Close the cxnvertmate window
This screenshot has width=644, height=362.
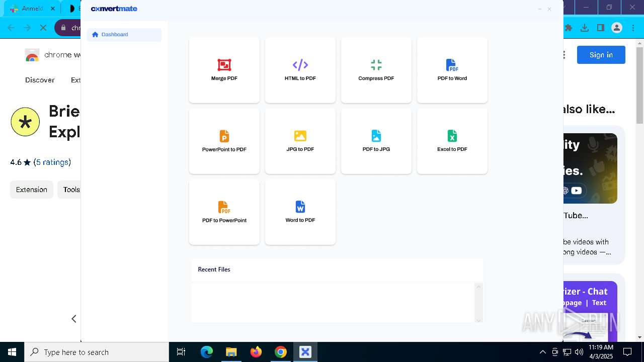pos(549,9)
